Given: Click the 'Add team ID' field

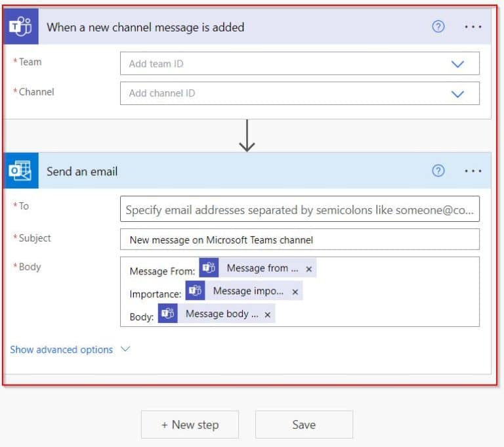Looking at the screenshot, I should pos(299,64).
